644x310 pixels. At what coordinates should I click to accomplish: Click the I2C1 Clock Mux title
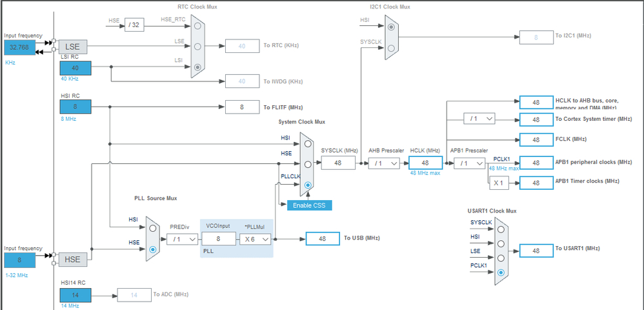[390, 7]
